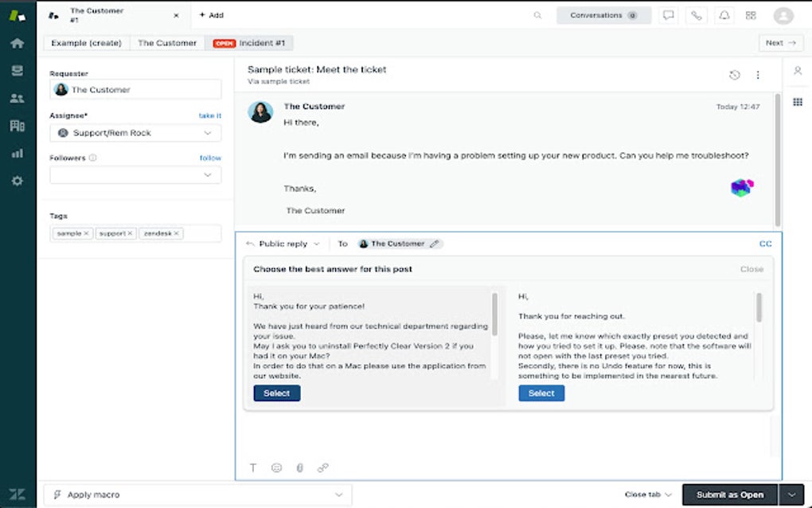Viewport: 812px width, 508px height.
Task: Open ticket options three-dot menu
Action: 758,75
